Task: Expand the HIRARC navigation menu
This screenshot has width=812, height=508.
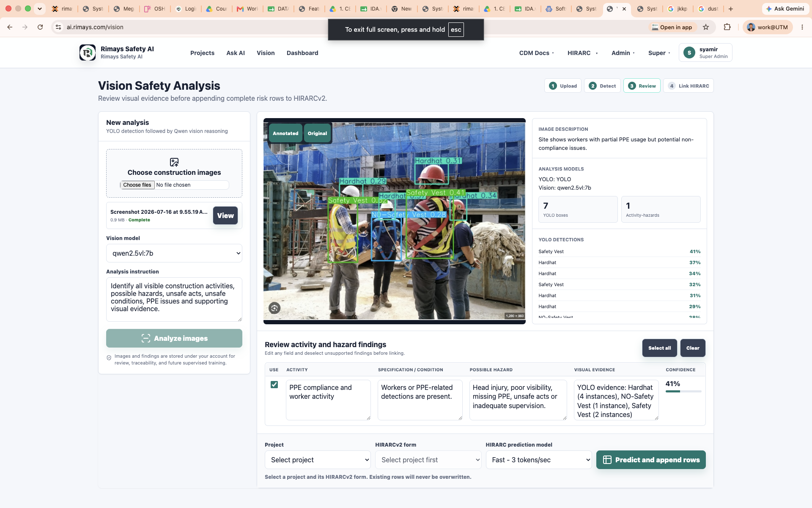Action: point(582,53)
